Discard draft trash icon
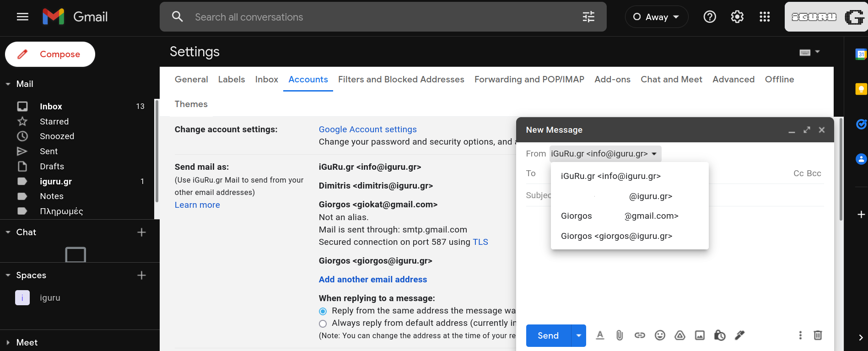 click(x=818, y=335)
